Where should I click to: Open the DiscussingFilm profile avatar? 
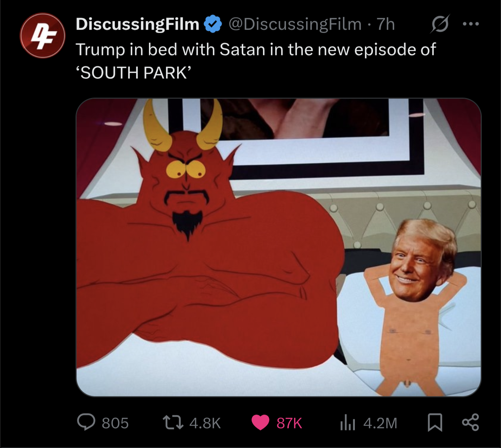coord(42,36)
